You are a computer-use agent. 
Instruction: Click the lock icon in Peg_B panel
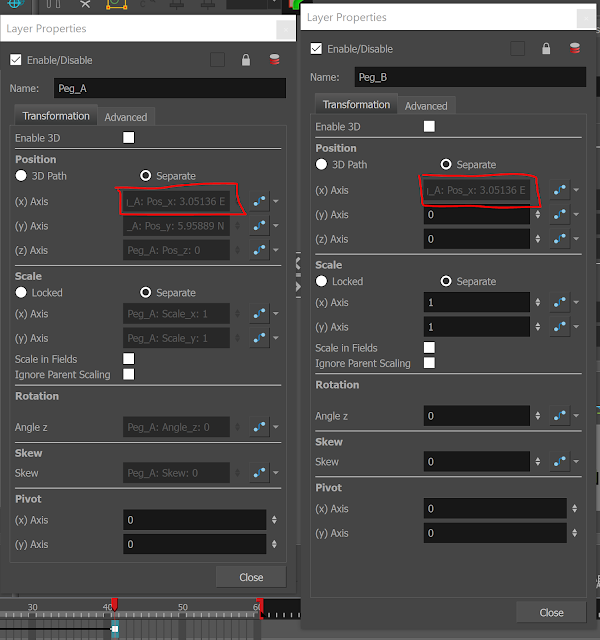(546, 49)
